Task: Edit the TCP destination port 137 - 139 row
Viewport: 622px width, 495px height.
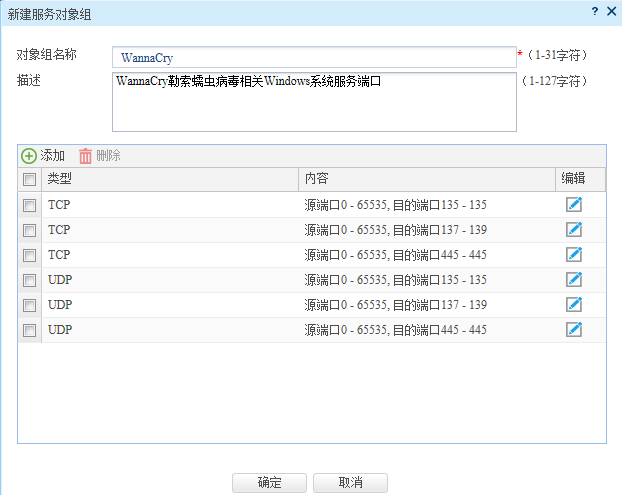Action: click(574, 230)
